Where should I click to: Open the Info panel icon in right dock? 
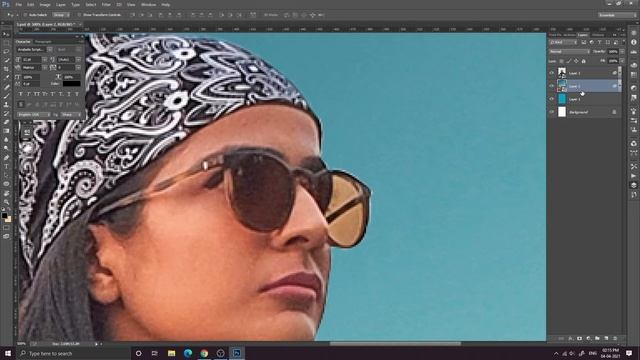point(633,42)
